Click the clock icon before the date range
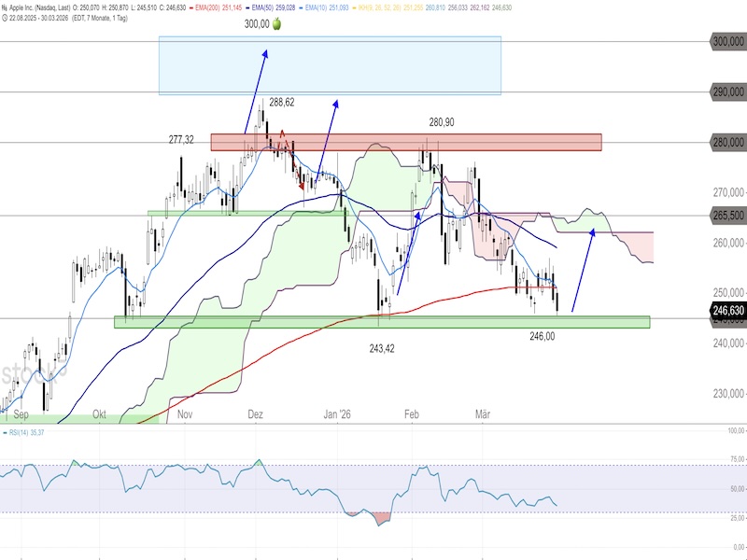 [5, 19]
